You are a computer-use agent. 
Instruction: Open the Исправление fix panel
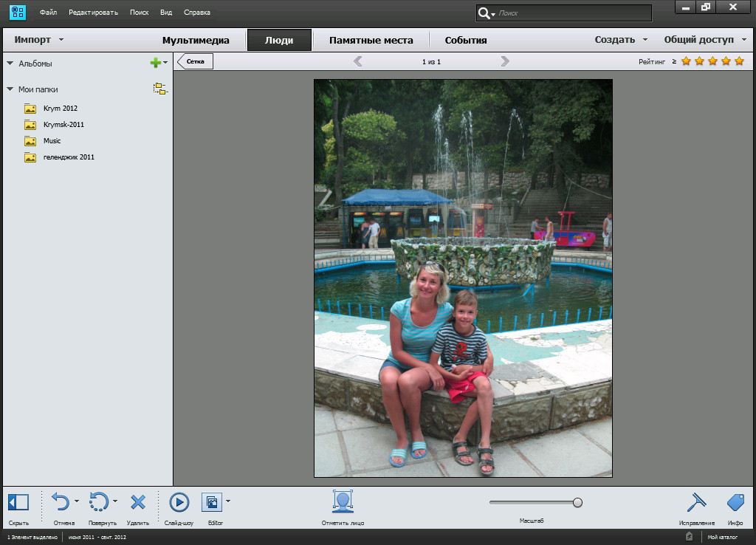(696, 503)
